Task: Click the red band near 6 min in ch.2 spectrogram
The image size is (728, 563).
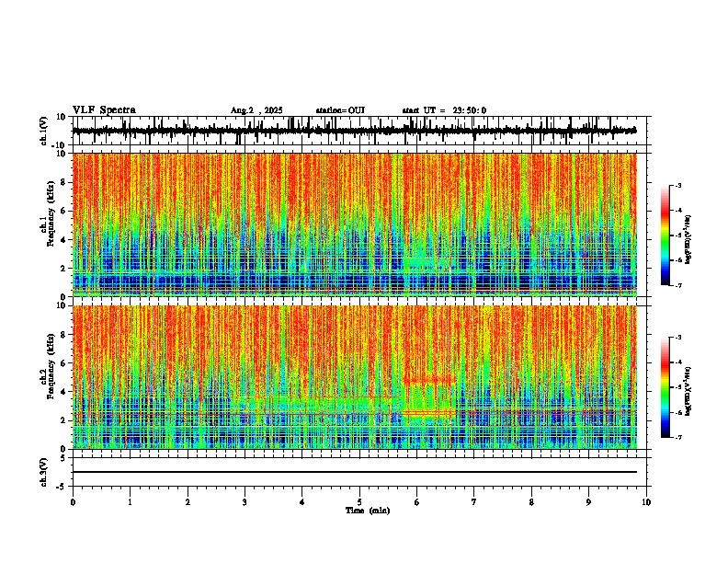Action: 428,412
